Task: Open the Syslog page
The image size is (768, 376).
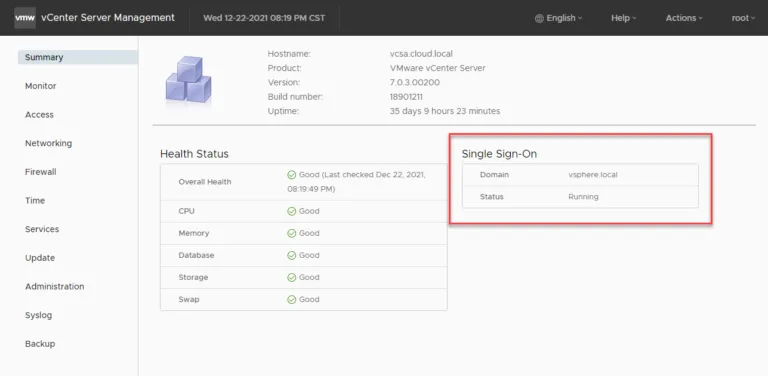Action: (x=38, y=315)
